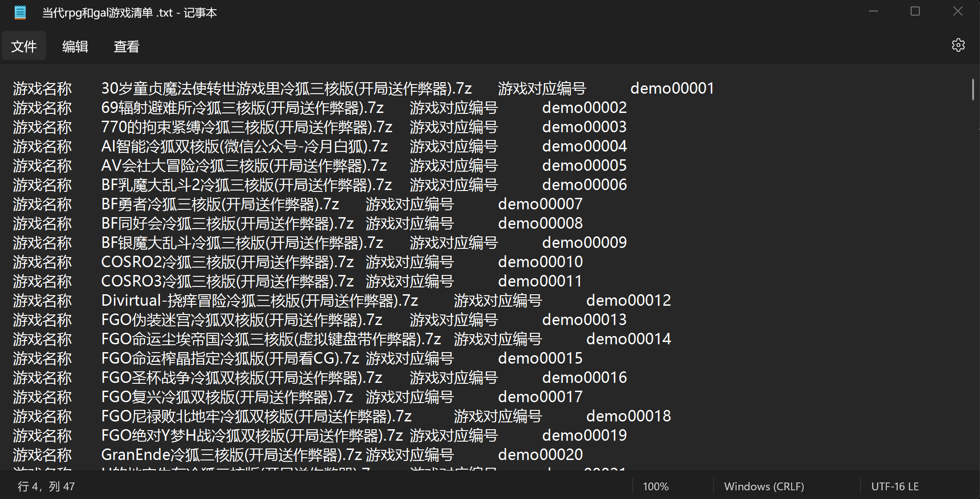Screen dimensions: 980x499
Task: Click text demo00010
Action: tap(540, 262)
